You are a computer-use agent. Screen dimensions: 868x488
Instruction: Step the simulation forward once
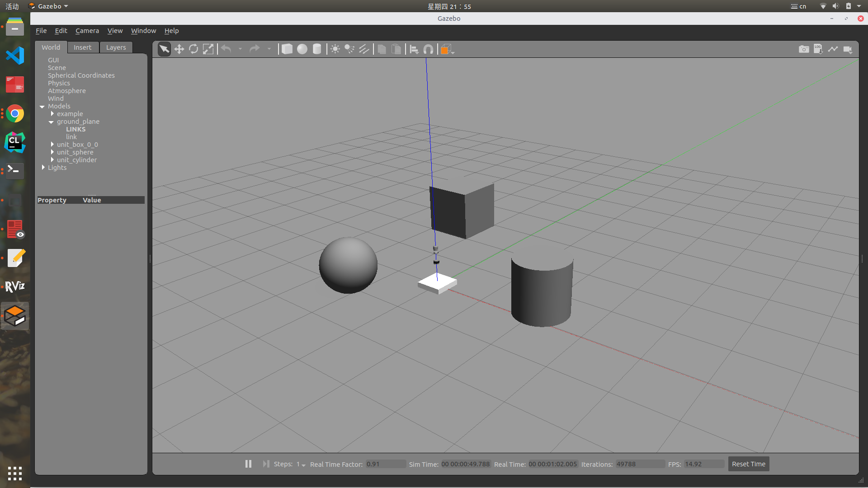[x=266, y=464]
